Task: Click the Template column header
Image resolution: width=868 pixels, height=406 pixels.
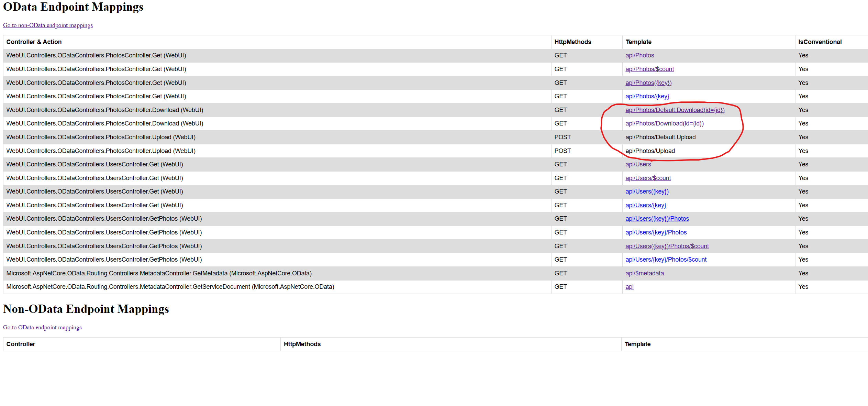Action: click(638, 42)
